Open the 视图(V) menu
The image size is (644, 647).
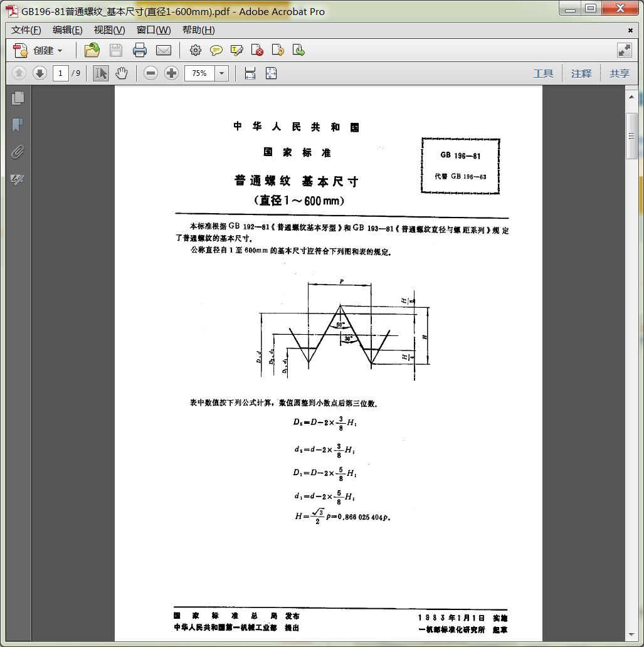[109, 30]
